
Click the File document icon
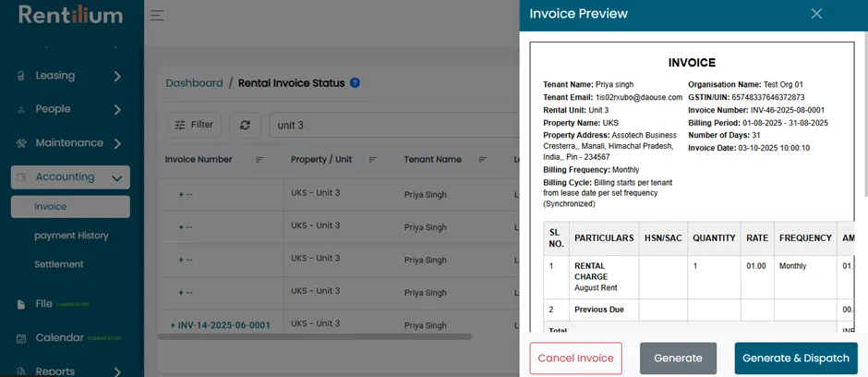point(21,304)
